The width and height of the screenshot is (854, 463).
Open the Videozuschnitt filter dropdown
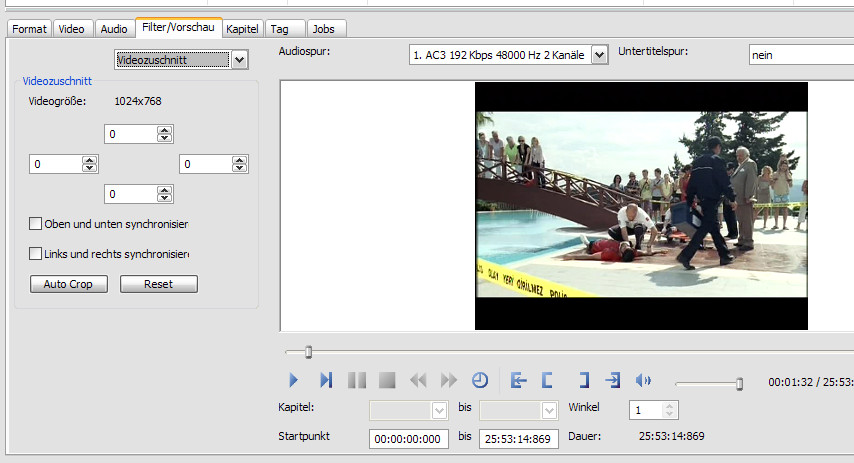coord(240,60)
